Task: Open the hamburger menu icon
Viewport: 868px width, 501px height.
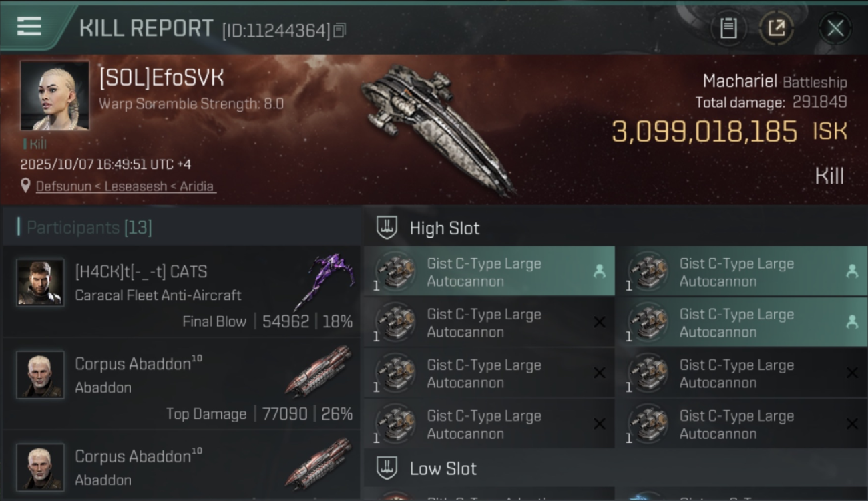Action: 29,27
